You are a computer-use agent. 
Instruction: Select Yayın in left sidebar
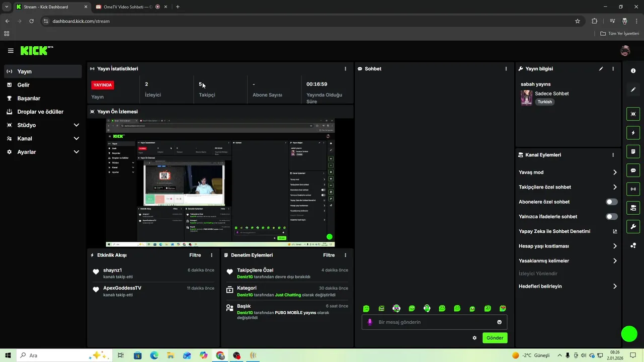[43, 71]
